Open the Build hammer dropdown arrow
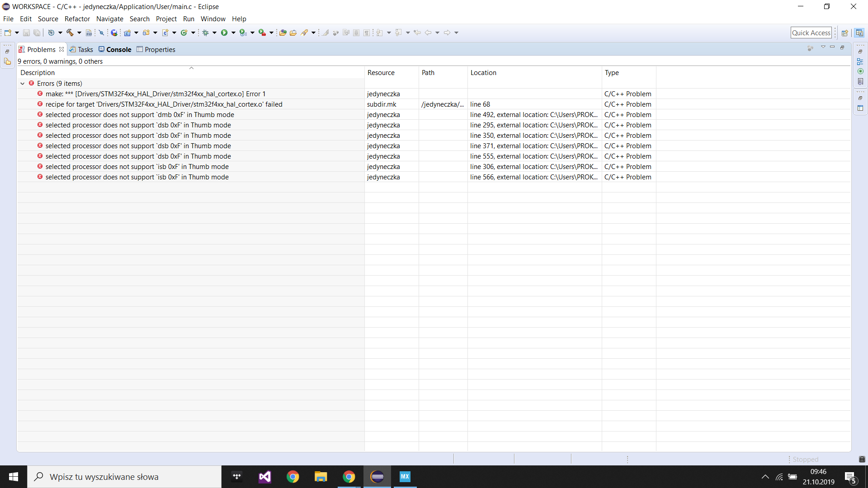Screen dimensions: 868x488 pyautogui.click(x=79, y=33)
